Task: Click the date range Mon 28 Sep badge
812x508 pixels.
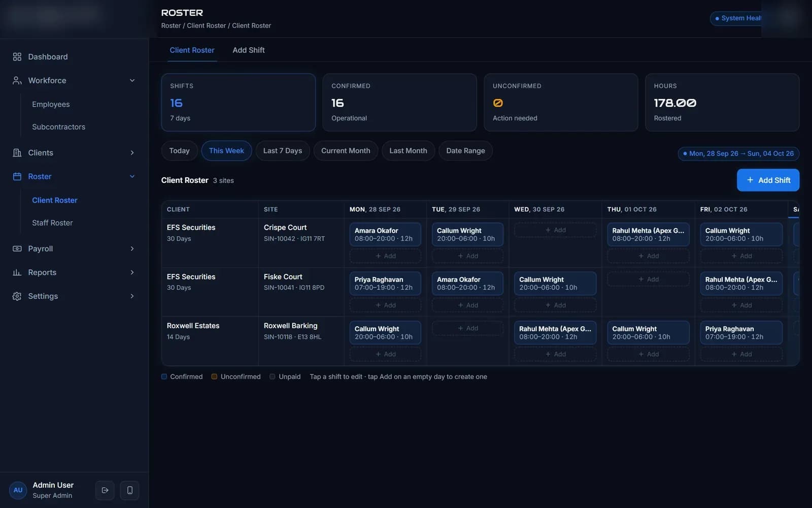Action: click(x=738, y=153)
